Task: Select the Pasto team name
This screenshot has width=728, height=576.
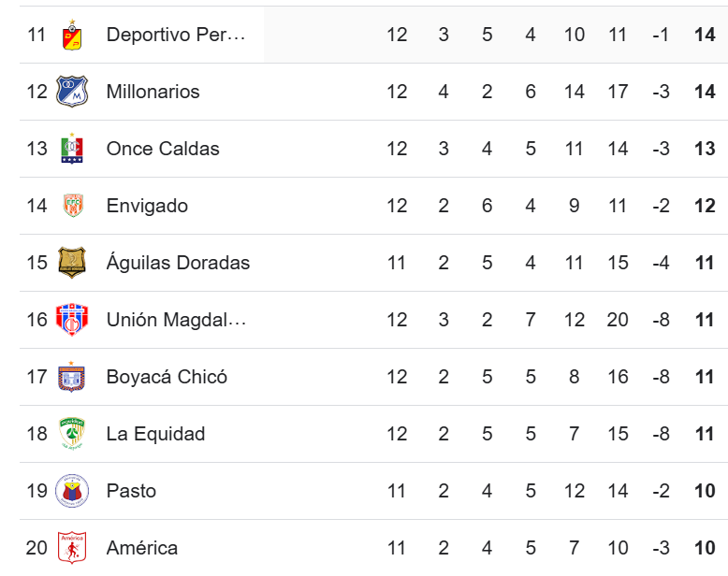Action: 131,491
